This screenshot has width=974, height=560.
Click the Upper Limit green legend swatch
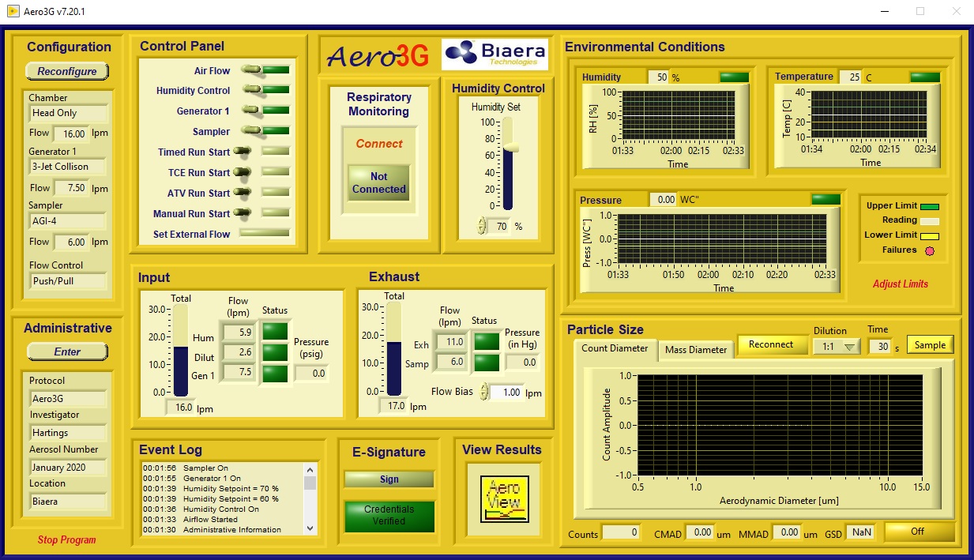click(930, 207)
